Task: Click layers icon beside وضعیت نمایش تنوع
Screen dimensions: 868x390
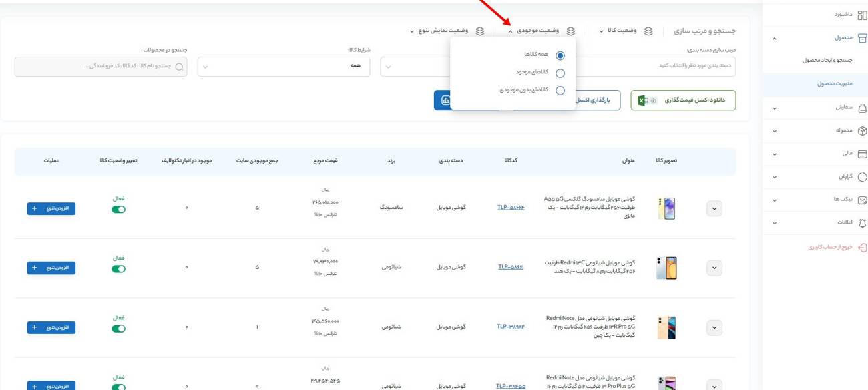Action: pyautogui.click(x=479, y=31)
